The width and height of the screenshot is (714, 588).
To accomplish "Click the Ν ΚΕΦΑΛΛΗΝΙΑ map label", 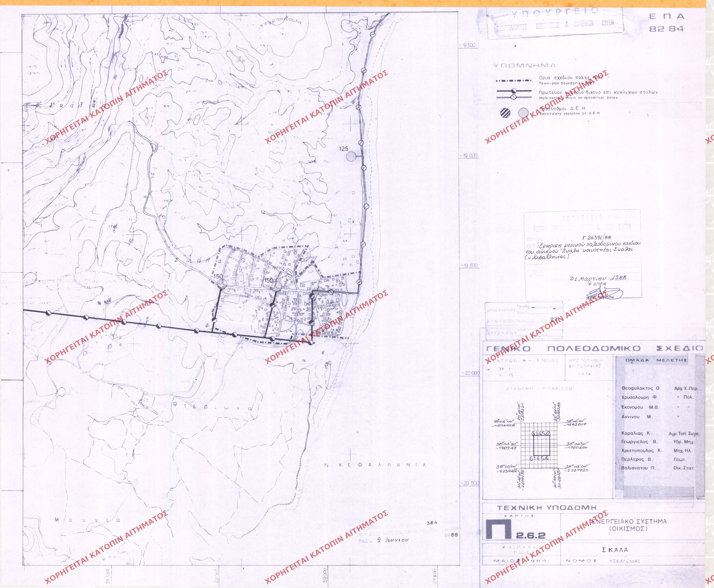I will [375, 465].
